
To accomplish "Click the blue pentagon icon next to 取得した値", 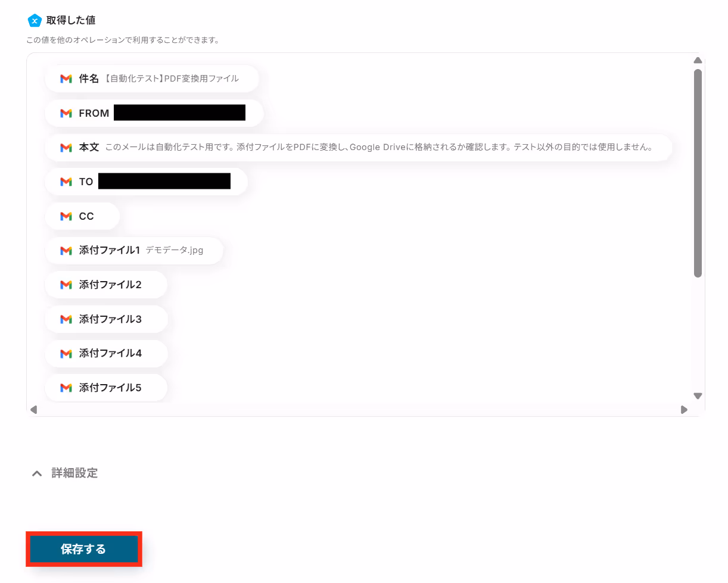I will coord(35,20).
